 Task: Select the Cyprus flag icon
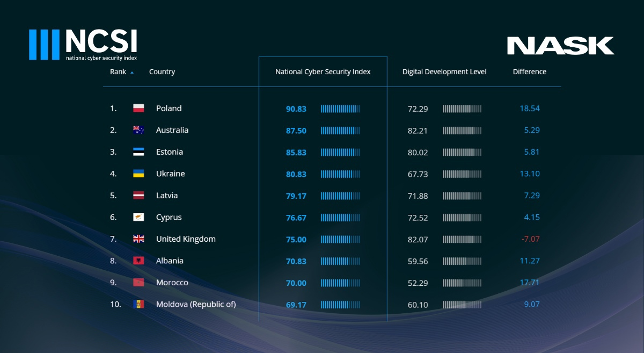(138, 217)
